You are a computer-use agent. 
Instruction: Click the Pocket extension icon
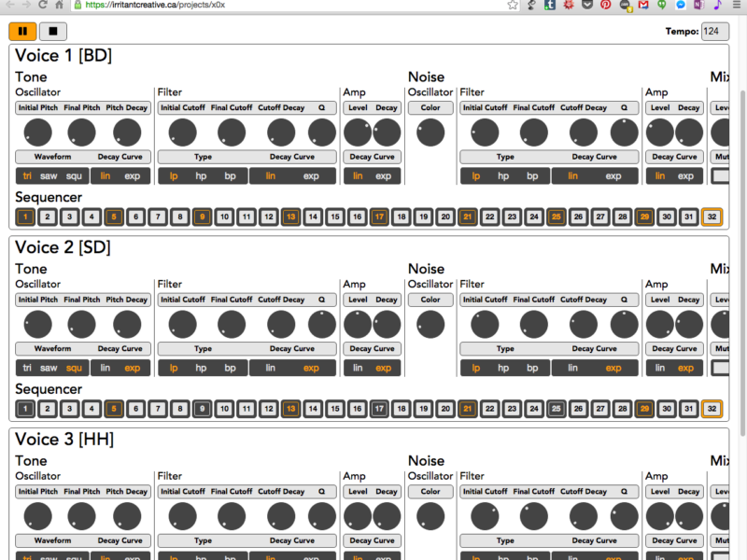pos(586,5)
